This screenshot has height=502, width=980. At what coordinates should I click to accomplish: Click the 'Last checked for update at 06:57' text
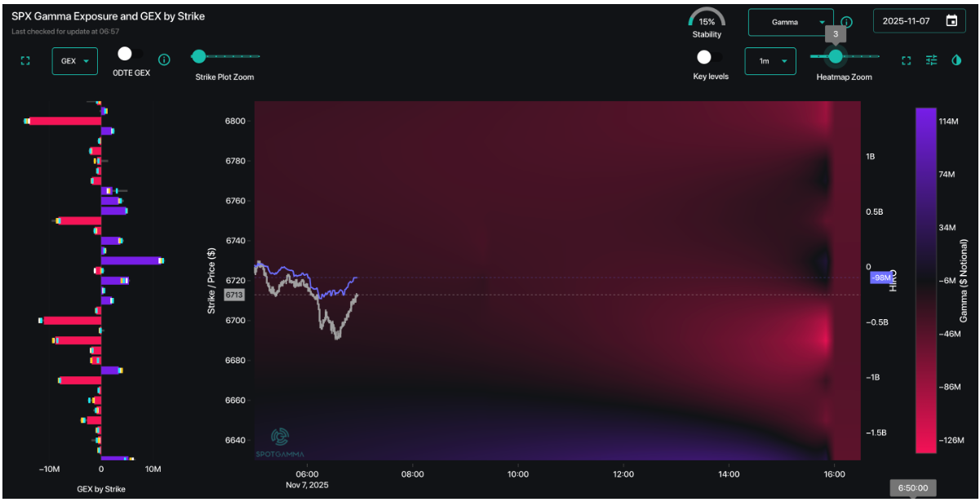pos(65,31)
